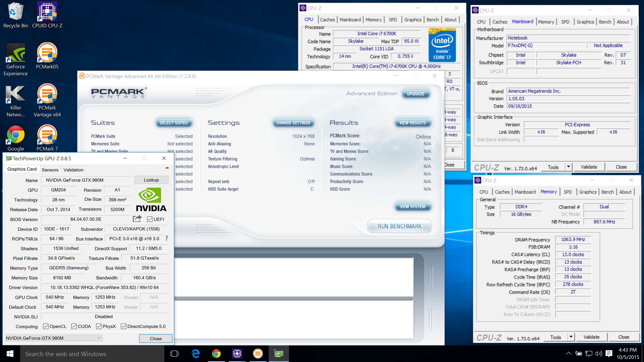Open the GPU selection dropdown in GPU-Z
This screenshot has width=644, height=362.
click(x=54, y=338)
